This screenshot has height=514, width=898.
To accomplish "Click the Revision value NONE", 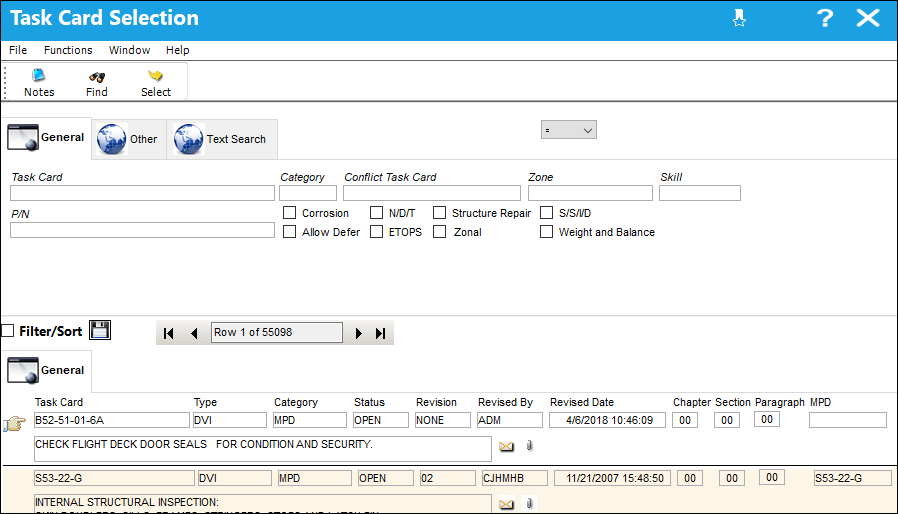I will [443, 420].
